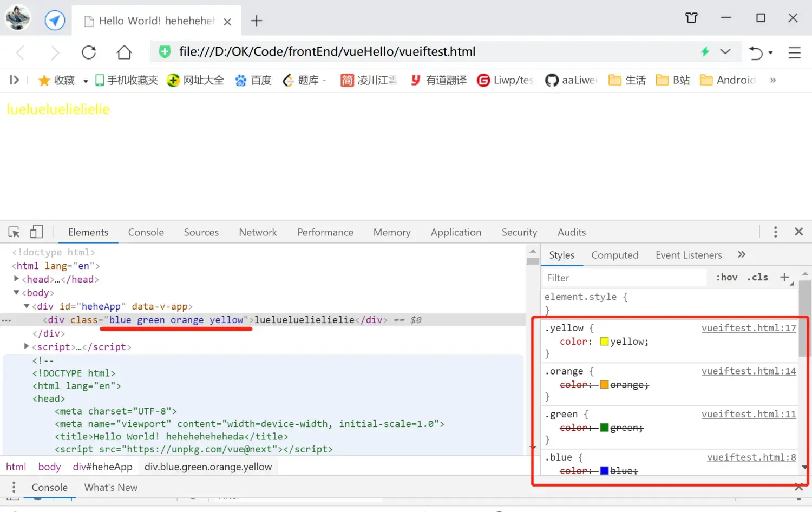The width and height of the screenshot is (812, 512).
Task: Switch to Sources DevTools tab
Action: 201,232
